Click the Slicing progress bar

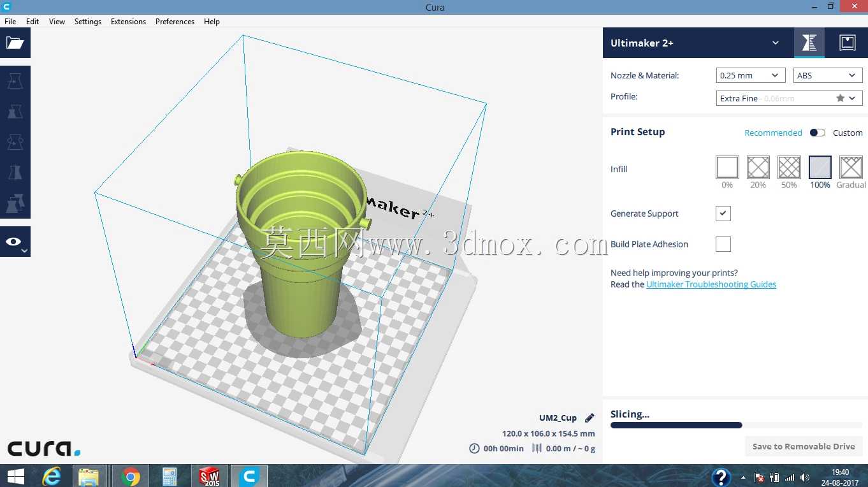click(x=737, y=425)
